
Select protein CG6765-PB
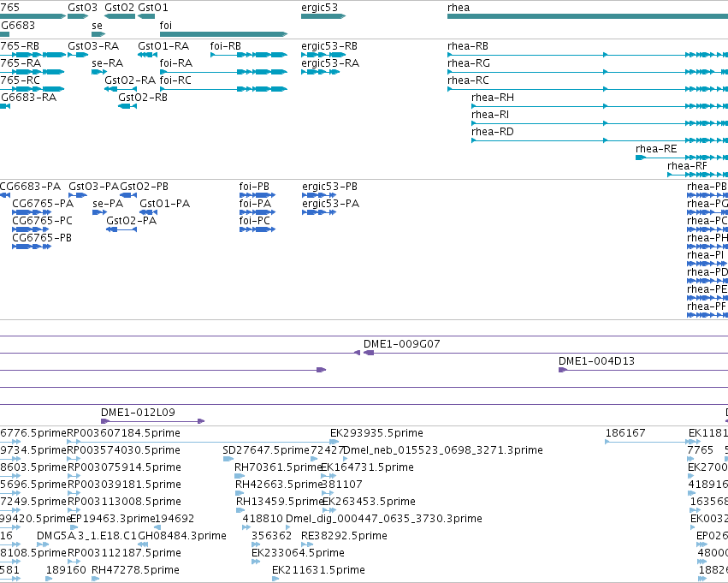tap(32, 247)
